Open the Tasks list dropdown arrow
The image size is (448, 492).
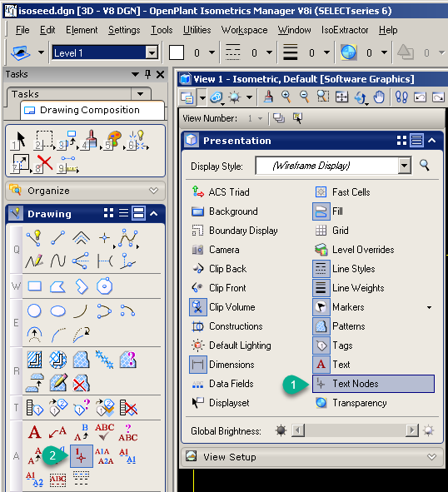[141, 93]
